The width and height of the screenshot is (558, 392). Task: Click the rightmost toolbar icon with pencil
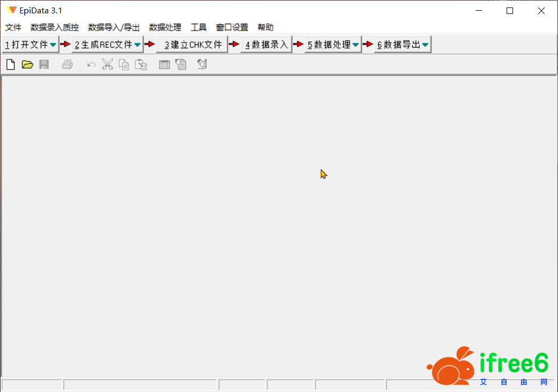point(202,65)
